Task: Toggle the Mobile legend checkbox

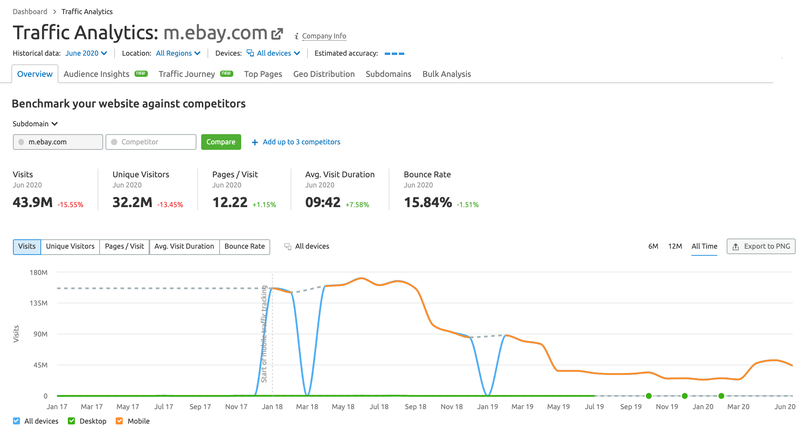Action: tap(120, 421)
